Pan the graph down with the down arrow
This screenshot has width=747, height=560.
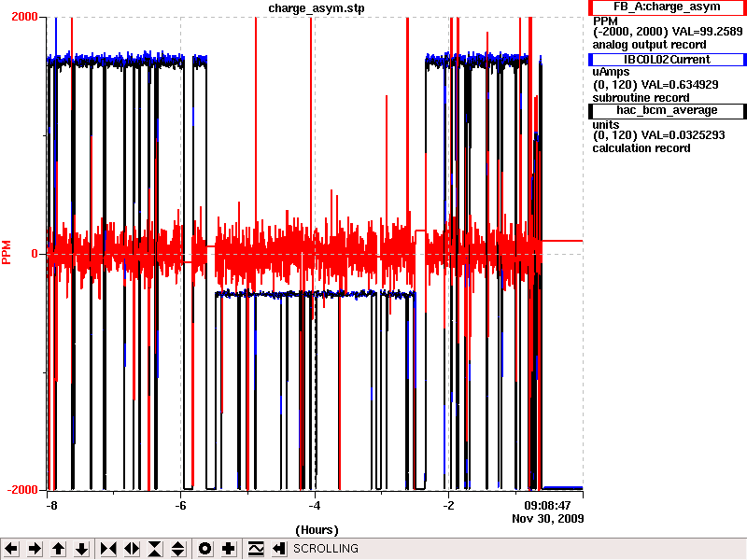click(82, 549)
